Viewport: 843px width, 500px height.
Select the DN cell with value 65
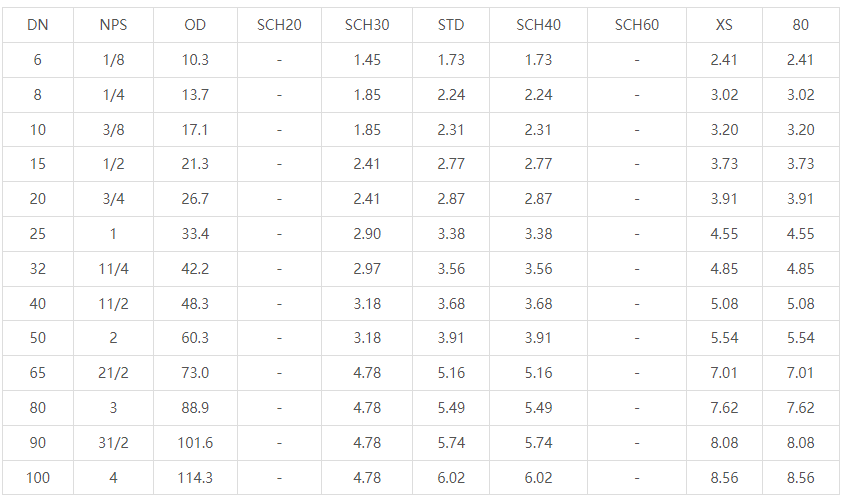[38, 373]
